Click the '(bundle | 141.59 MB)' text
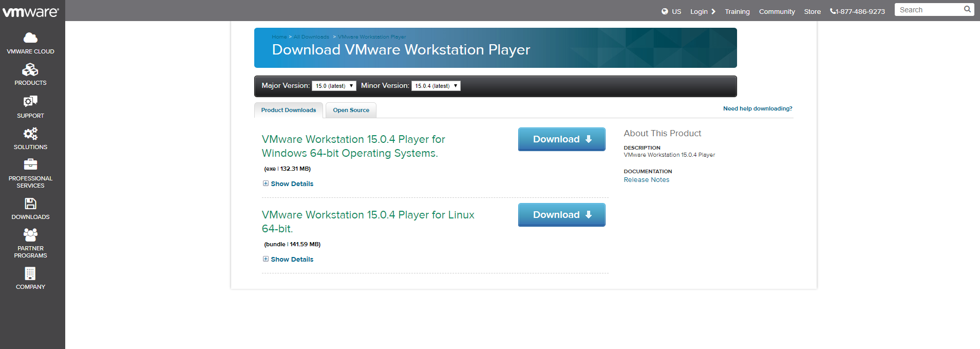 pos(292,244)
